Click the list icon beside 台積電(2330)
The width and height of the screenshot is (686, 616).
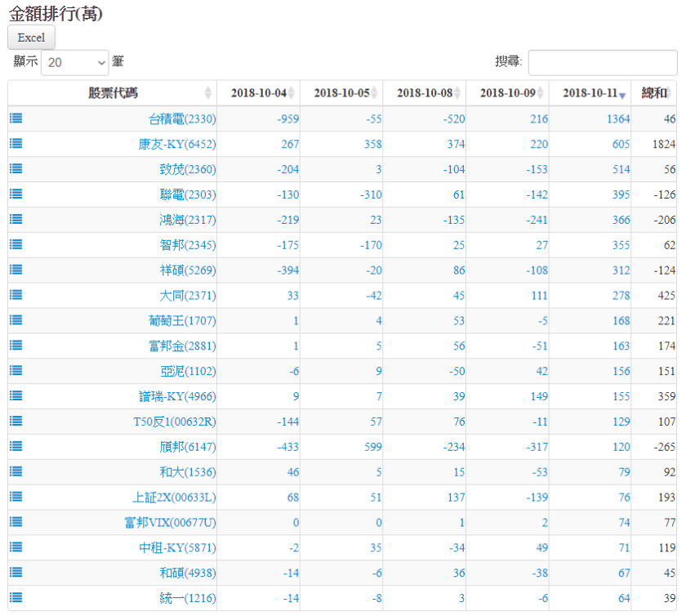point(16,118)
